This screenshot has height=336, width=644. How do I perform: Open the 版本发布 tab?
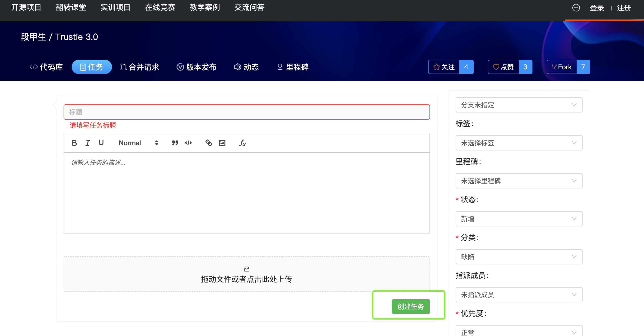tap(196, 67)
